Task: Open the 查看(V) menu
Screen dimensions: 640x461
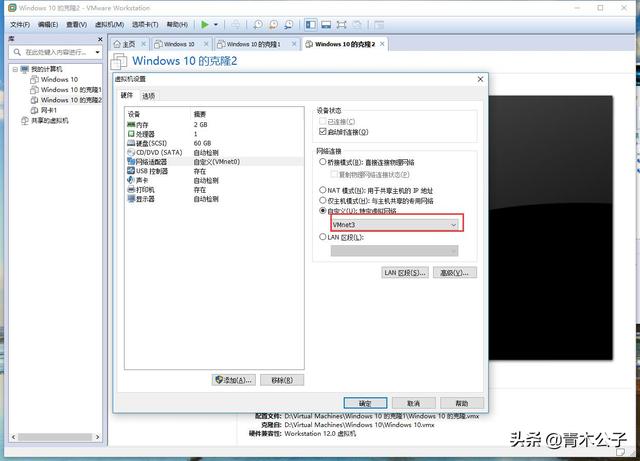Action: coord(76,24)
